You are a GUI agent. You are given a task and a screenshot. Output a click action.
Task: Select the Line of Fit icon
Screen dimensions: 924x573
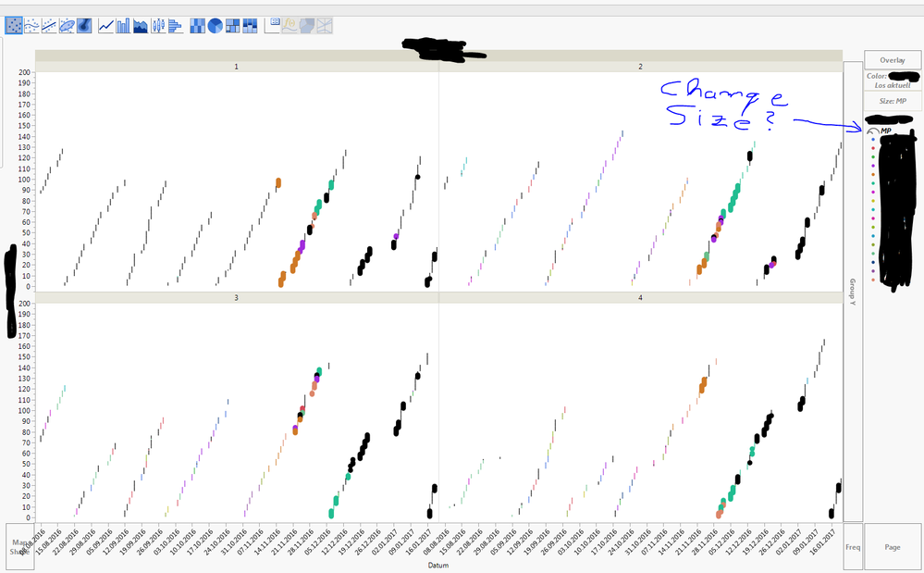[48, 25]
